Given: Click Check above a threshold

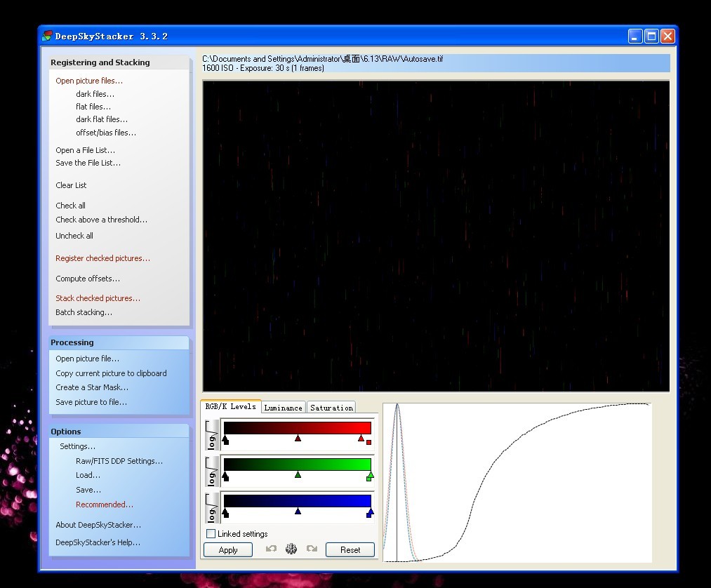Looking at the screenshot, I should (101, 220).
